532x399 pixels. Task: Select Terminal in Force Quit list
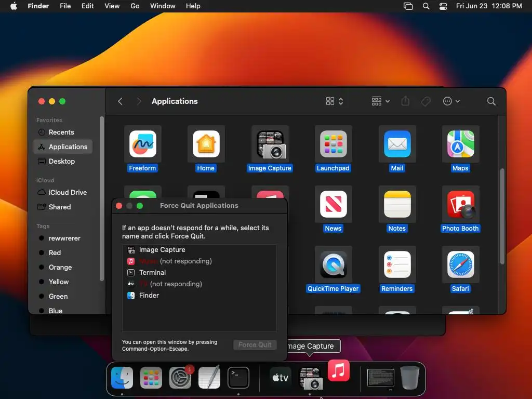pyautogui.click(x=199, y=272)
